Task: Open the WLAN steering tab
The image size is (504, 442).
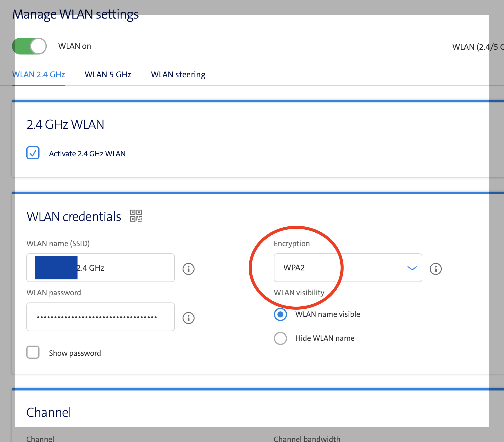Action: point(178,74)
